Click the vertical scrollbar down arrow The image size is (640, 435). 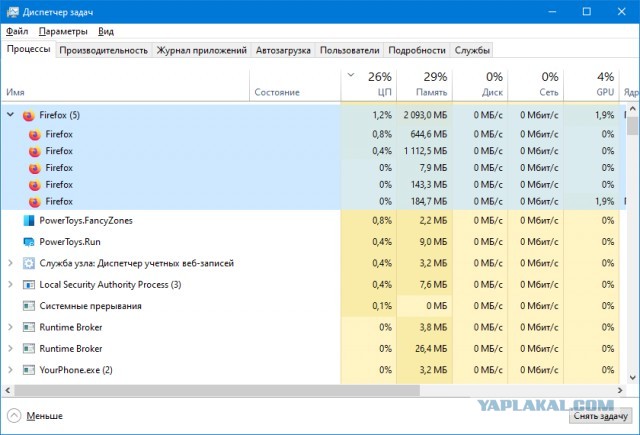pyautogui.click(x=633, y=378)
